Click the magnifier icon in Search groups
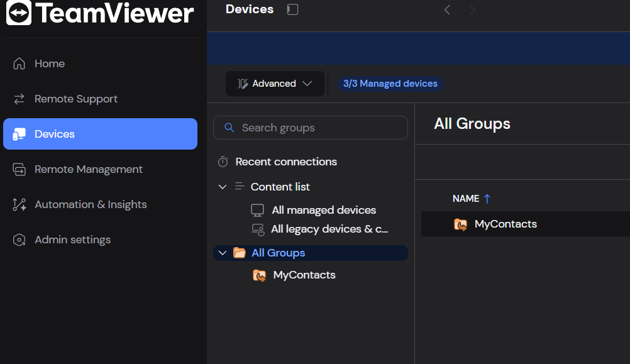This screenshot has height=364, width=630. 229,128
